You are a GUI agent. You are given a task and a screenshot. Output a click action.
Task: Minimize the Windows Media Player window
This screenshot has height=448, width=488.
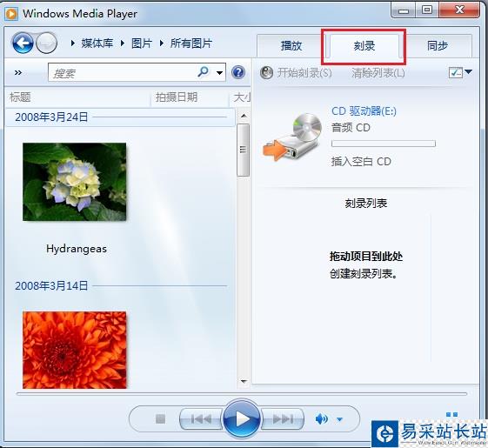point(404,10)
